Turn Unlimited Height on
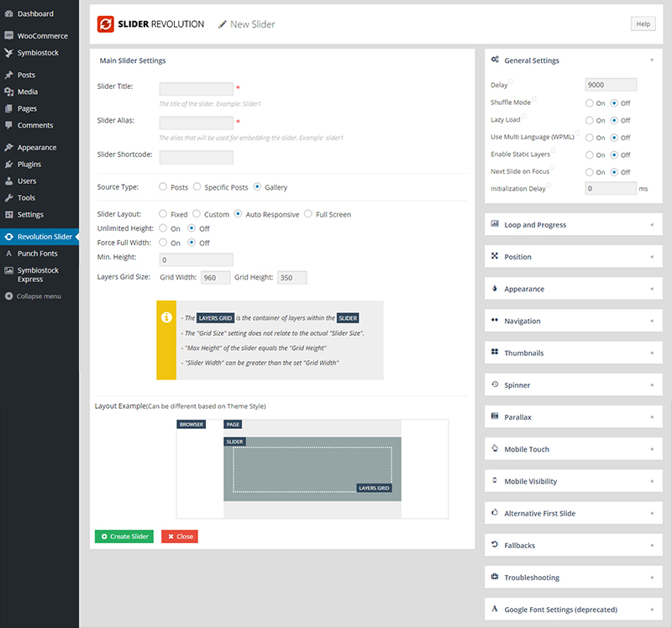This screenshot has width=672, height=628. click(163, 228)
